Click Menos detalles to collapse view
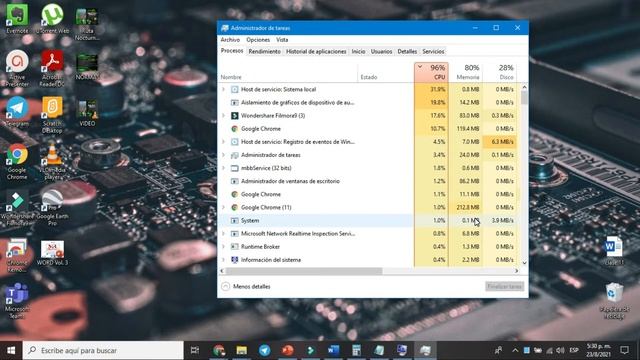The image size is (640, 360). [246, 287]
